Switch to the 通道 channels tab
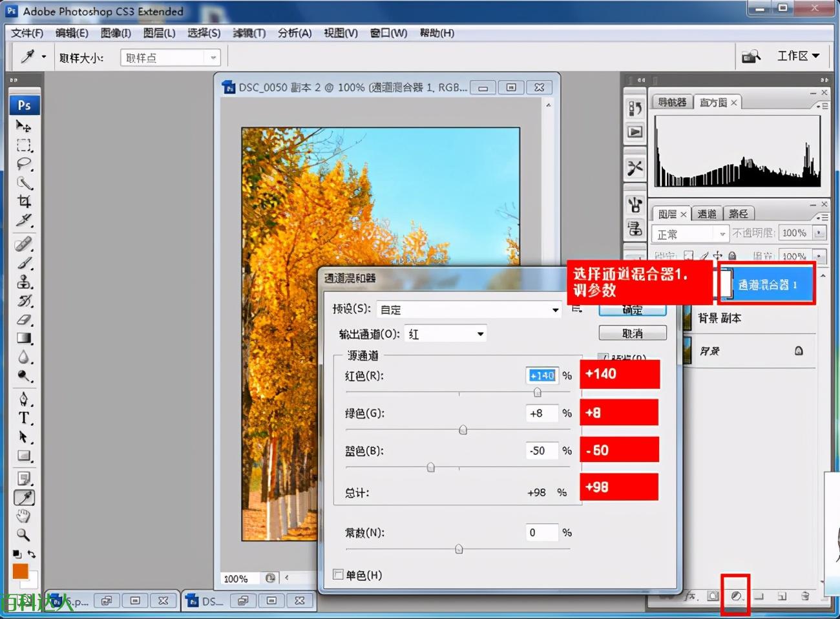The width and height of the screenshot is (840, 619). point(707,214)
